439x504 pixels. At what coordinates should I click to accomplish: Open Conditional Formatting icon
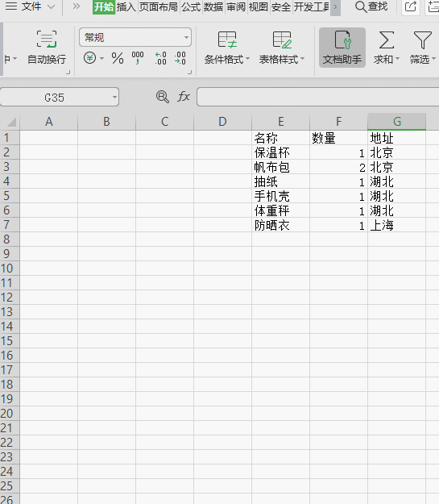[227, 40]
